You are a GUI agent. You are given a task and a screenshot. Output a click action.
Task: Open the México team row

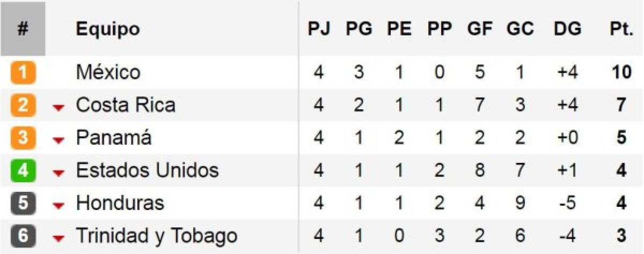[x=322, y=72]
